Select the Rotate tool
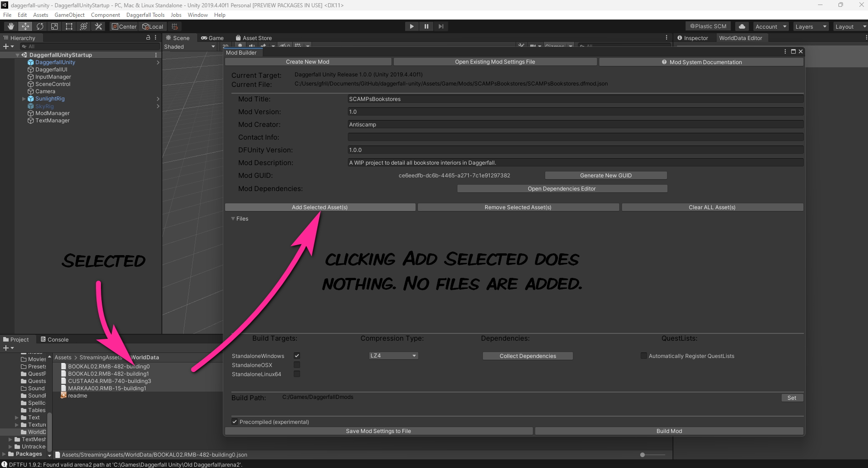The image size is (868, 468). pos(40,26)
